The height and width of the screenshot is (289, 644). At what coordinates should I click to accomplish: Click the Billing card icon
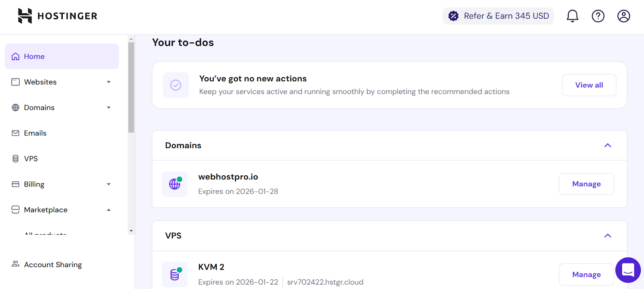coord(15,184)
